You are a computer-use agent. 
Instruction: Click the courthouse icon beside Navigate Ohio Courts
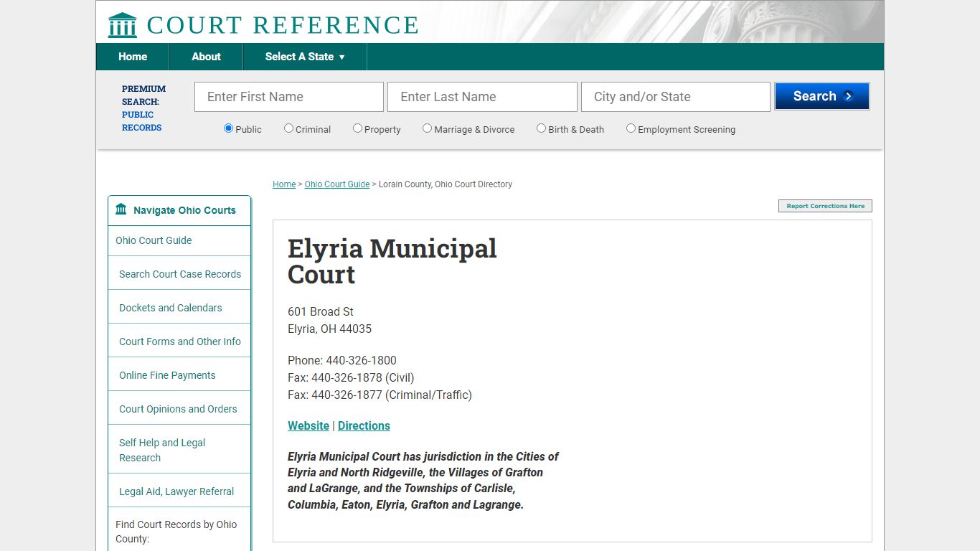(x=121, y=209)
